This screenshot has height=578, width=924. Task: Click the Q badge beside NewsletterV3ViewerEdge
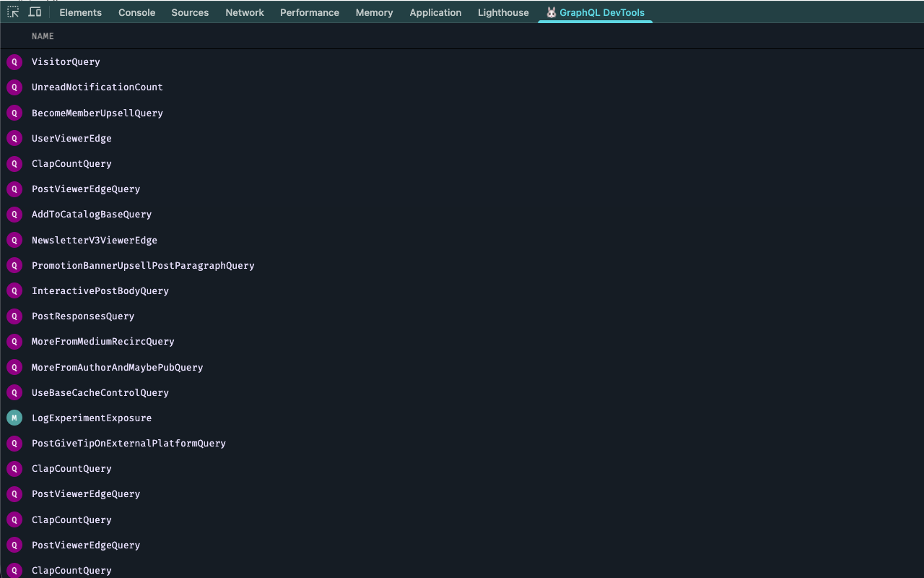(14, 240)
